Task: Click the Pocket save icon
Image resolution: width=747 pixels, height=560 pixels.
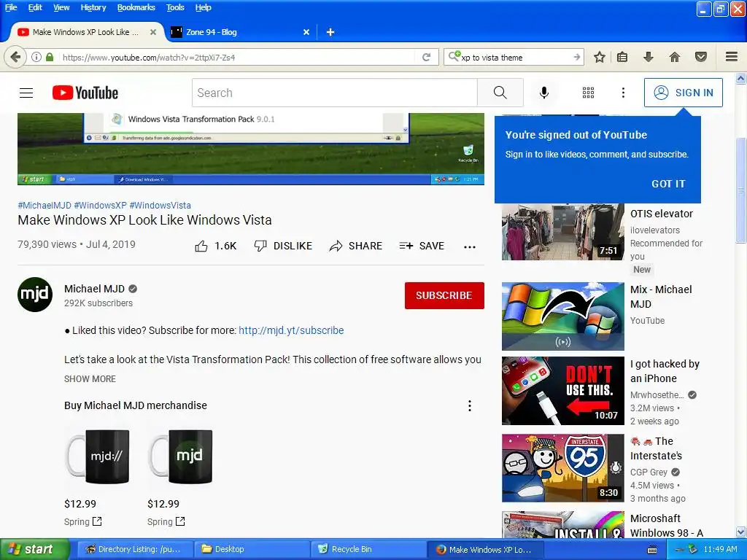Action: [701, 57]
